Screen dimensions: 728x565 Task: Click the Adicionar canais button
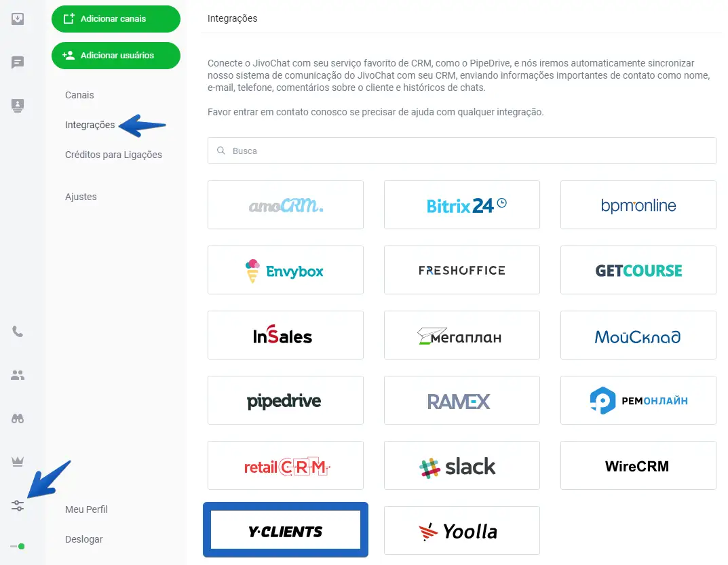(116, 19)
